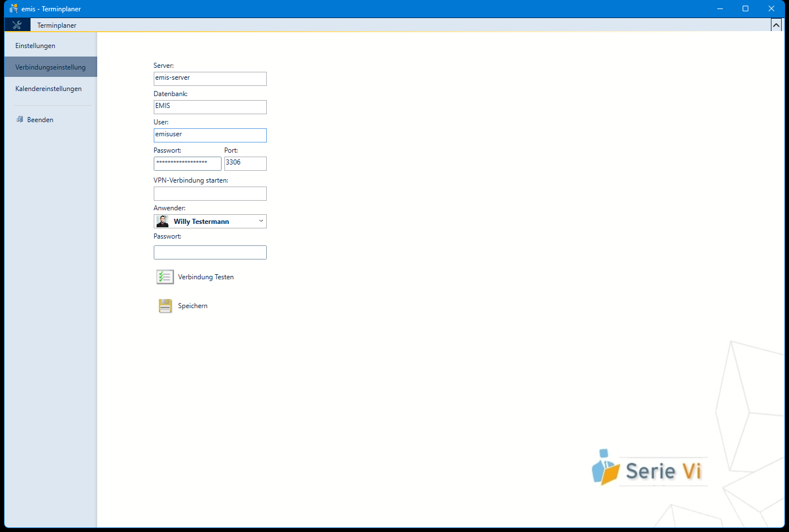This screenshot has height=532, width=789.
Task: Click the Speichern button label
Action: pos(193,306)
